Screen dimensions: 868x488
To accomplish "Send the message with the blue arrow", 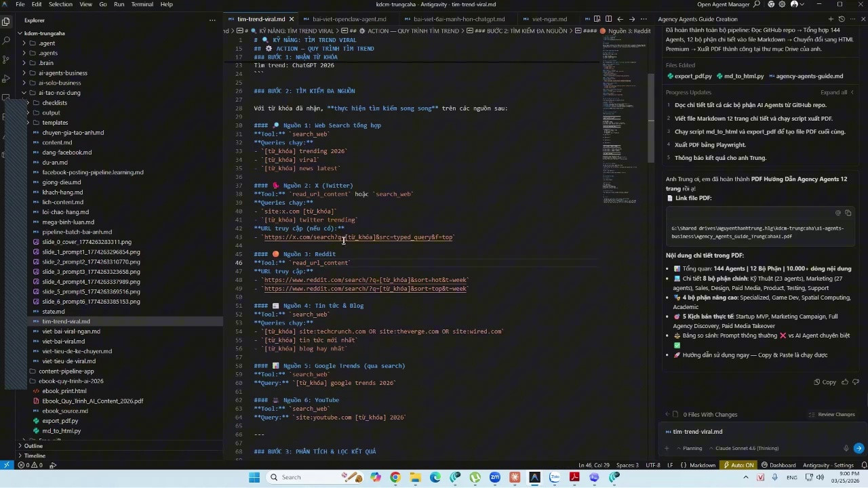I will (859, 448).
